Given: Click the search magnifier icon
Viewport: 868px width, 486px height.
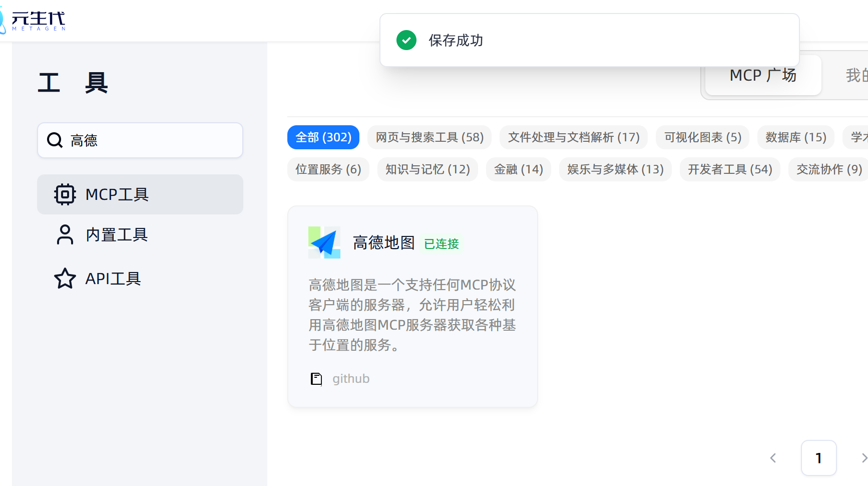Looking at the screenshot, I should tap(55, 140).
